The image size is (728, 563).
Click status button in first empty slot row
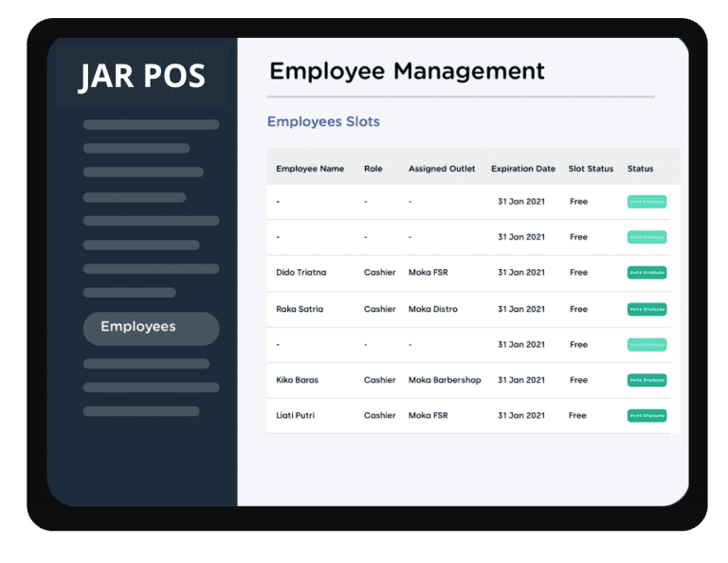pyautogui.click(x=646, y=202)
